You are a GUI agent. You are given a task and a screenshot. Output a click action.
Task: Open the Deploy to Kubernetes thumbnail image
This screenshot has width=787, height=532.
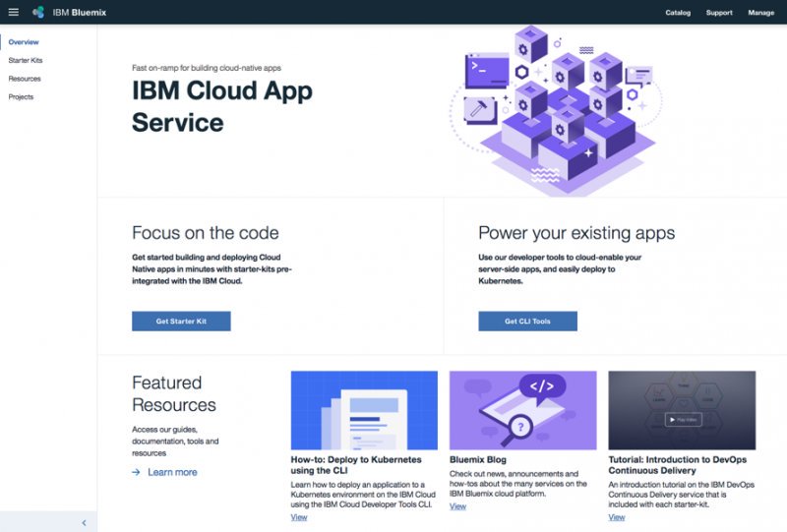tap(364, 410)
